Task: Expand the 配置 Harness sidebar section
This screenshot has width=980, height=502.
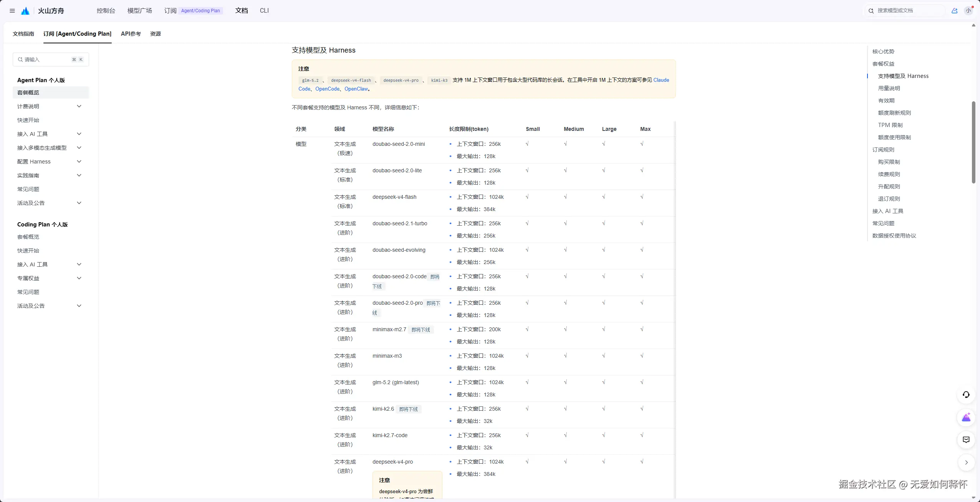Action: coord(79,162)
